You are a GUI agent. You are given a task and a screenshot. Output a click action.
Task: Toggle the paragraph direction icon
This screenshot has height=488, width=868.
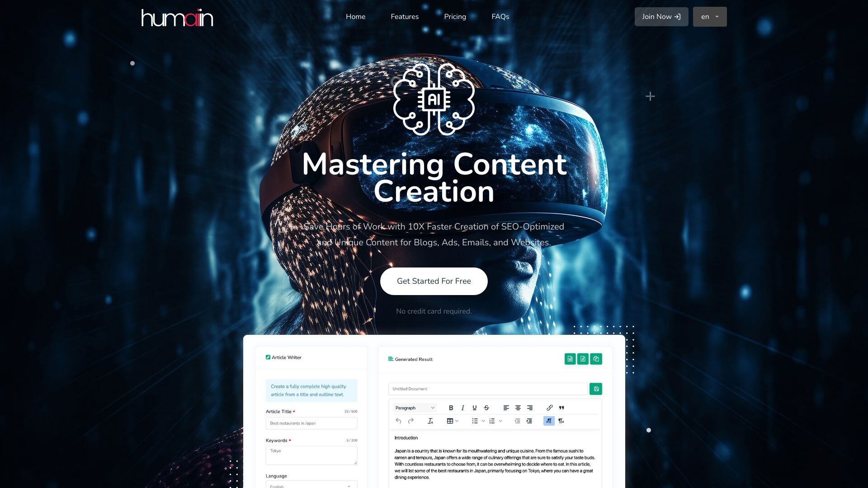[548, 421]
